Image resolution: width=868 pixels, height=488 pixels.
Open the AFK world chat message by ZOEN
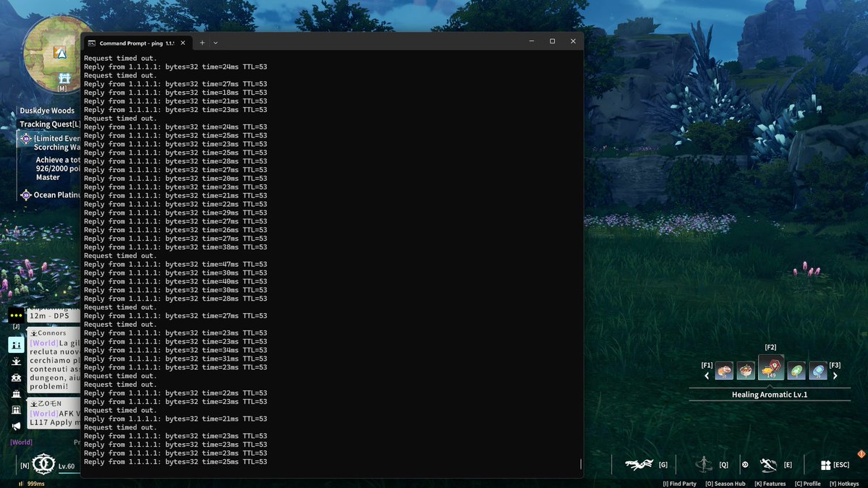coord(54,413)
